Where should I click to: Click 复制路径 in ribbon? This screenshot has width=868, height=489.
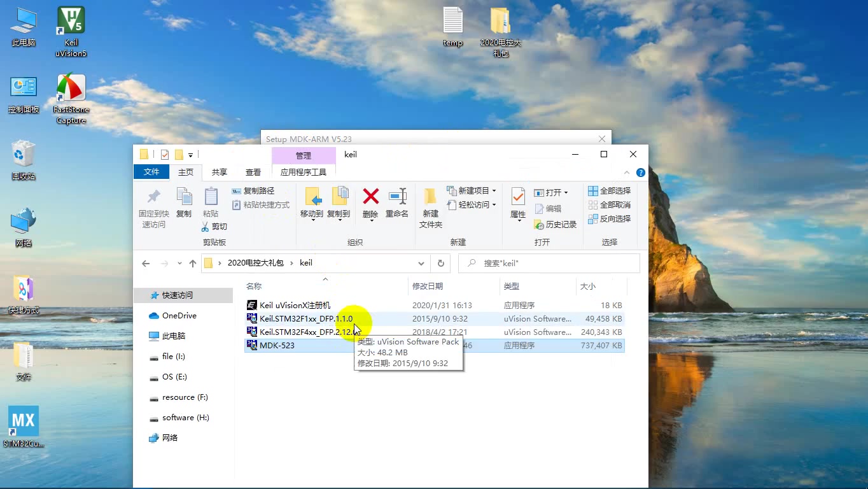click(253, 191)
